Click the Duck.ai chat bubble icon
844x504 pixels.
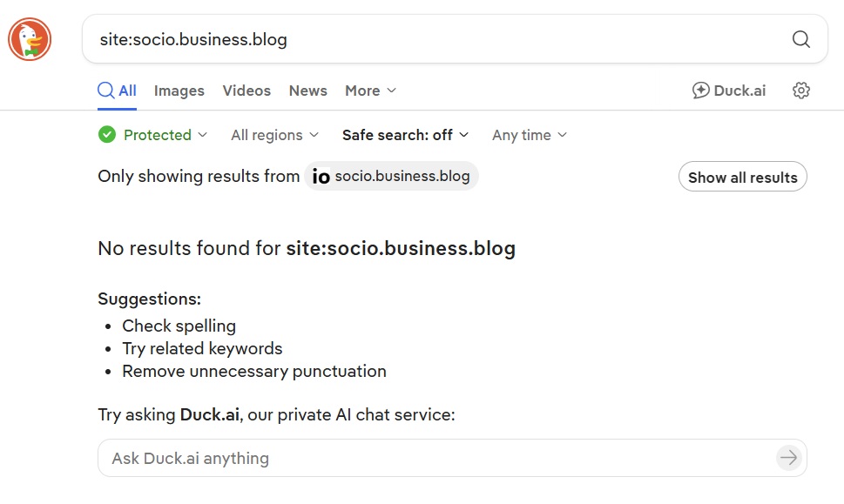pyautogui.click(x=700, y=91)
